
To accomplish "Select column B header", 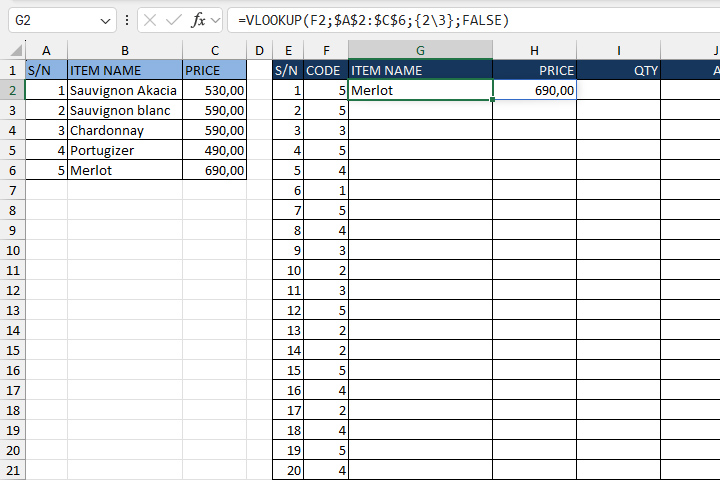I will coord(124,50).
